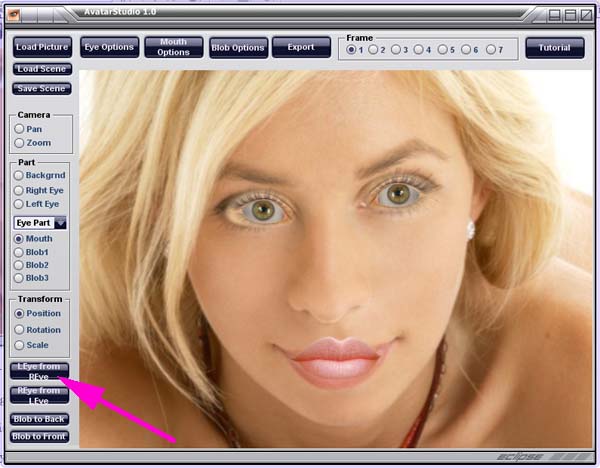Open Eye Options
Viewport: 600px width, 468px height.
pos(109,47)
